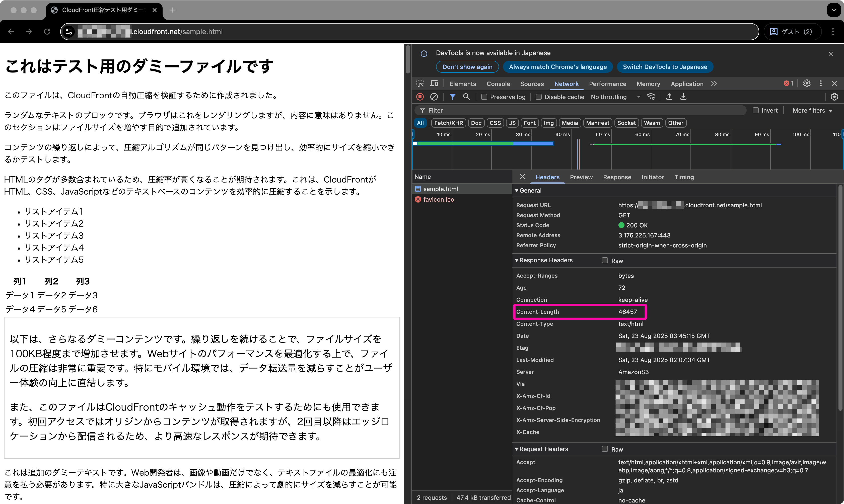844x504 pixels.
Task: Open network conditions wifi icon
Action: [x=651, y=97]
